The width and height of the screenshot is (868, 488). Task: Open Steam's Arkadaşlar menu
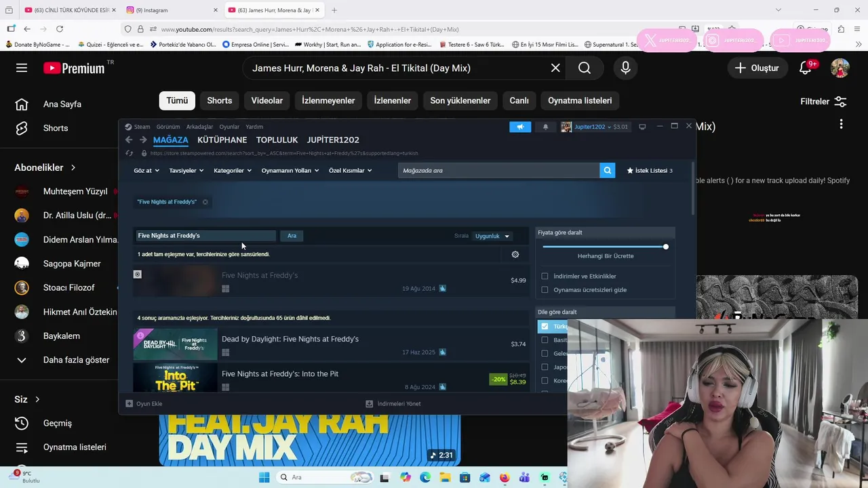click(x=199, y=127)
